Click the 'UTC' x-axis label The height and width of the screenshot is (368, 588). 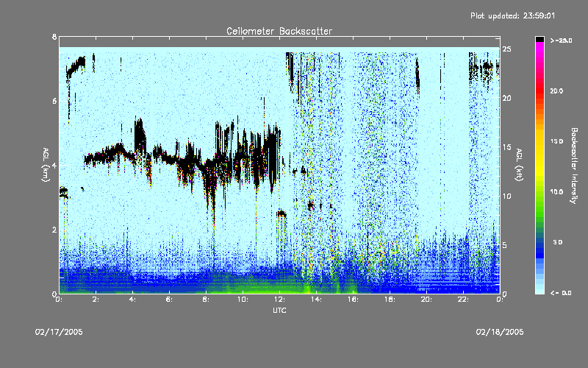[x=279, y=310]
